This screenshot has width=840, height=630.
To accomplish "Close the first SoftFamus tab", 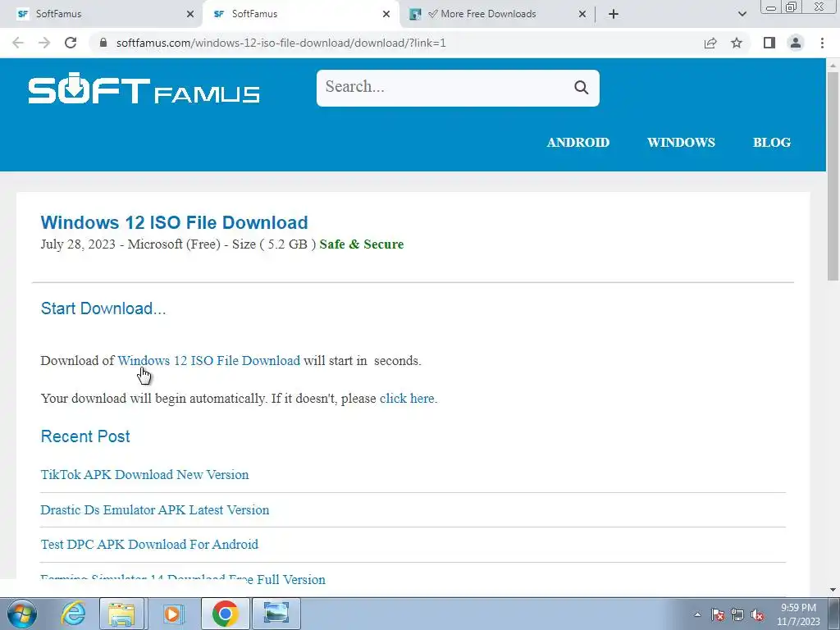I will (190, 14).
